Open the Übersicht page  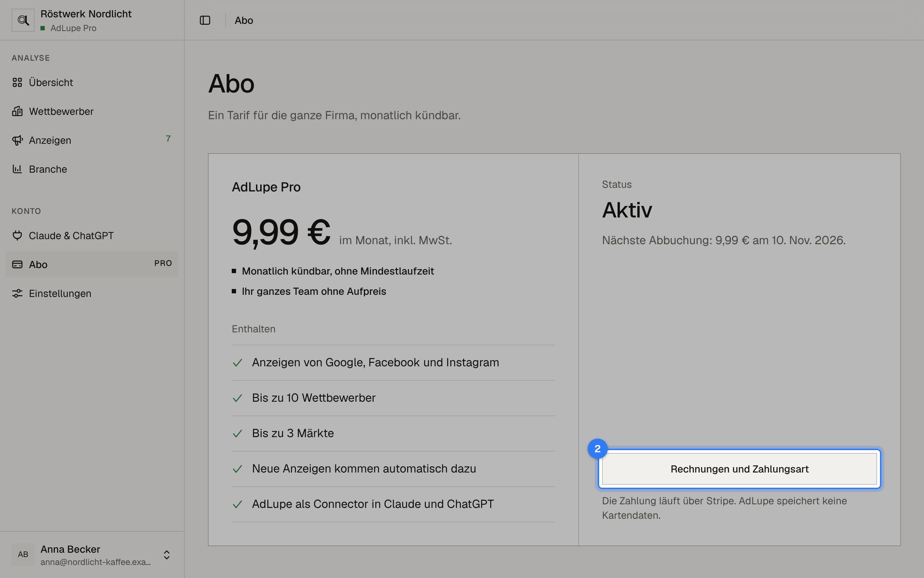pos(92,82)
